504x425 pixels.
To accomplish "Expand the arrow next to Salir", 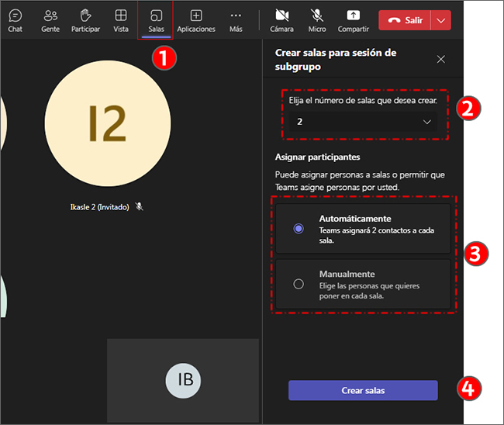I will (x=440, y=20).
